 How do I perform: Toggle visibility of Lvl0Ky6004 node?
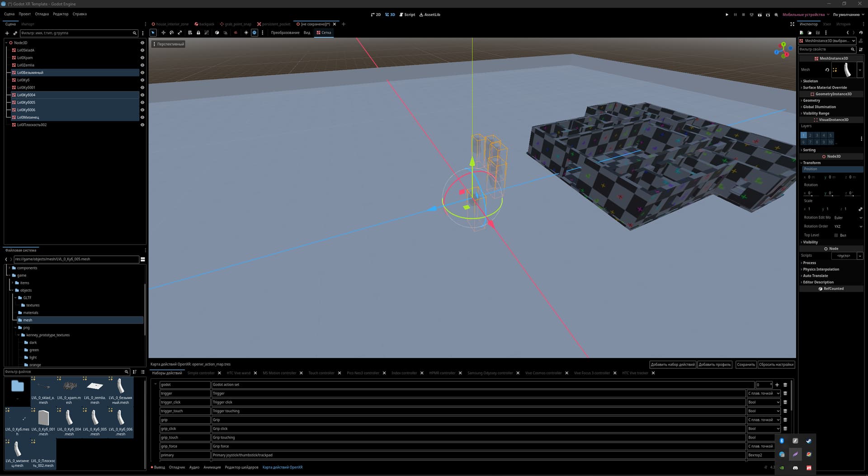pos(142,95)
